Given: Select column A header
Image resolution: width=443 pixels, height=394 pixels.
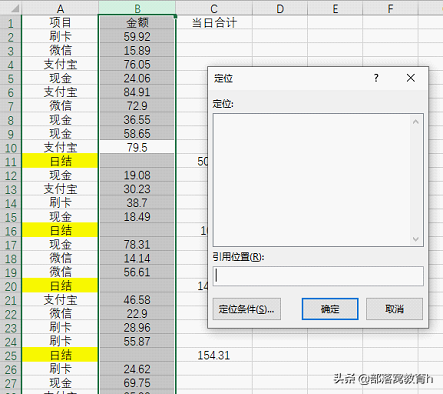Looking at the screenshot, I should coord(60,8).
